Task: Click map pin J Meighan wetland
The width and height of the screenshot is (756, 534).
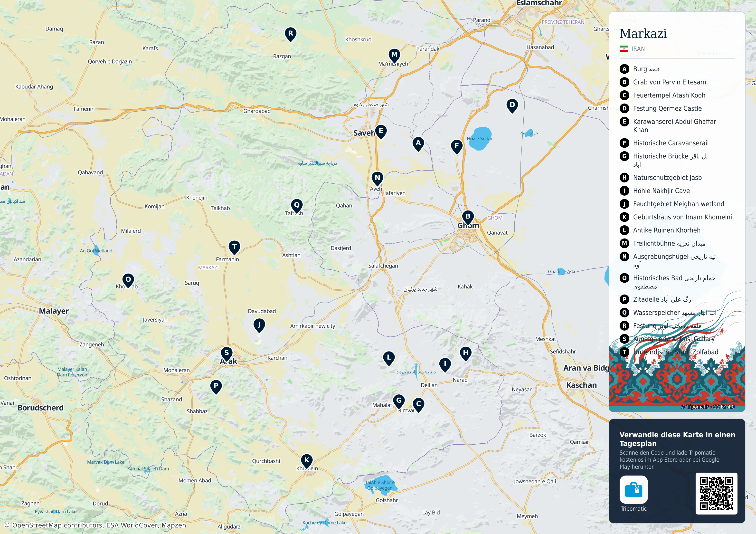Action: [259, 326]
